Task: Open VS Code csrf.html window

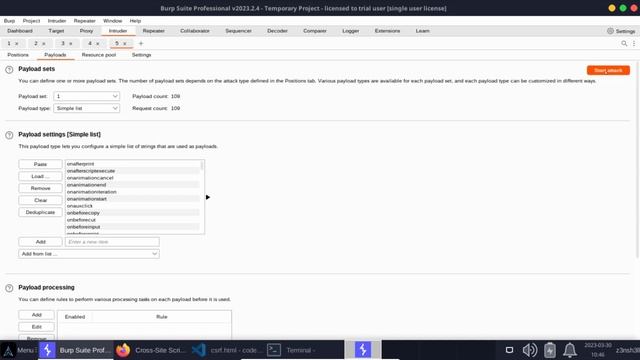Action: pos(227,350)
